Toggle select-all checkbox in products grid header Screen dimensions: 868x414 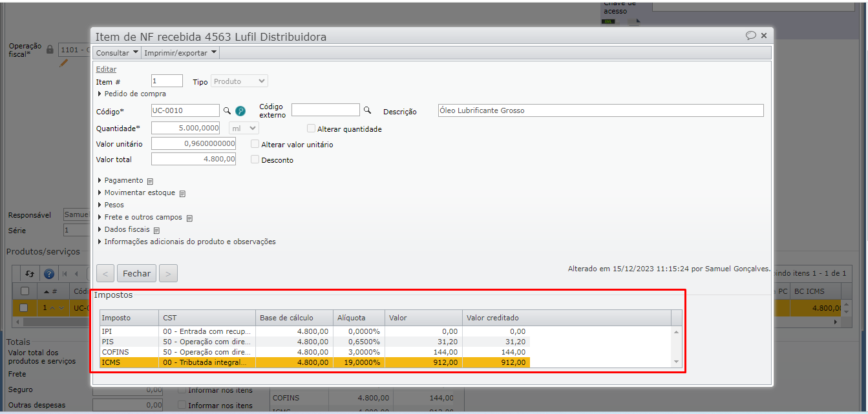[x=25, y=291]
